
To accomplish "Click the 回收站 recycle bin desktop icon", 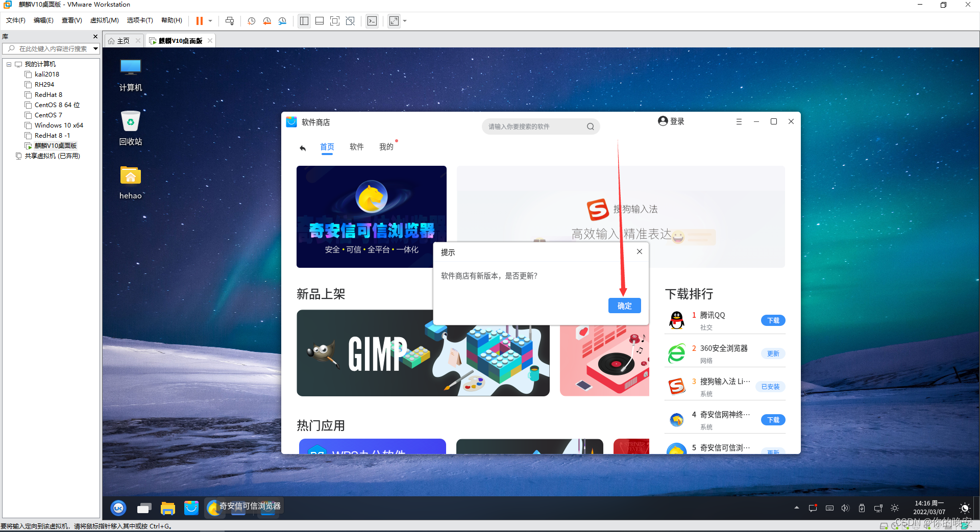I will pos(131,129).
